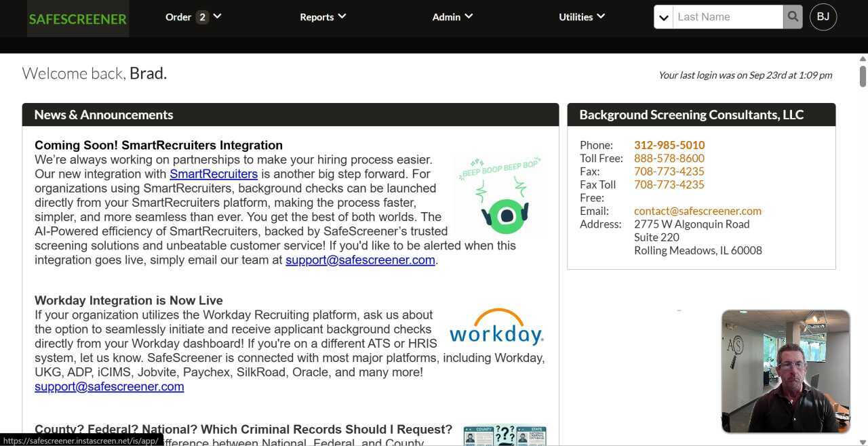
Task: Click the Fax Toll Free number 708-773-4235
Action: coord(669,184)
